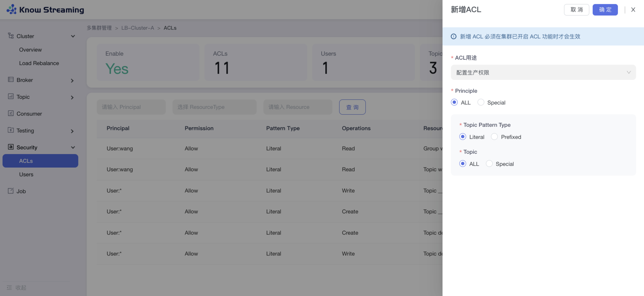Screen dimensions: 644x296
Task: Click the Know Streaming logo icon
Action: click(11, 9)
